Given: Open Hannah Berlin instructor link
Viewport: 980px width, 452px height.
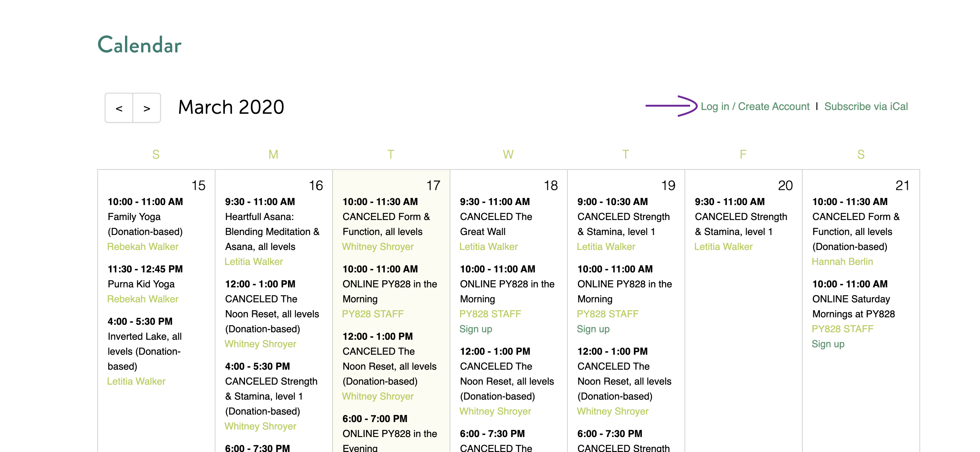Looking at the screenshot, I should pos(842,262).
